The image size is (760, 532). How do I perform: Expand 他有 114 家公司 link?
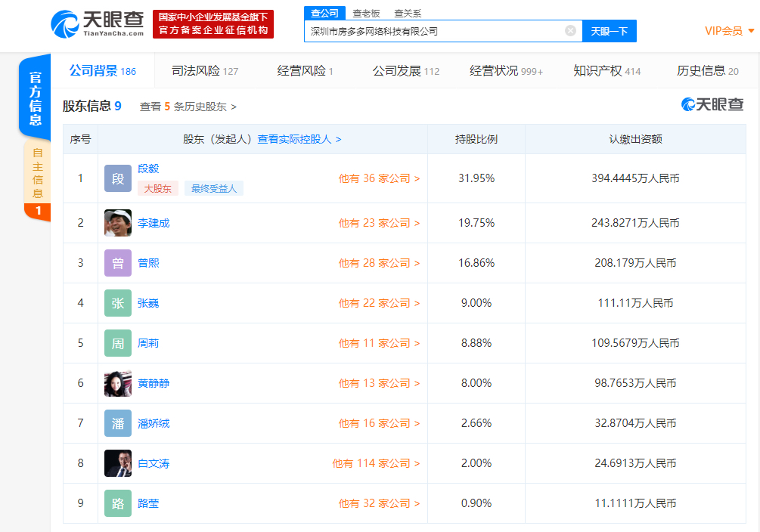pyautogui.click(x=376, y=464)
